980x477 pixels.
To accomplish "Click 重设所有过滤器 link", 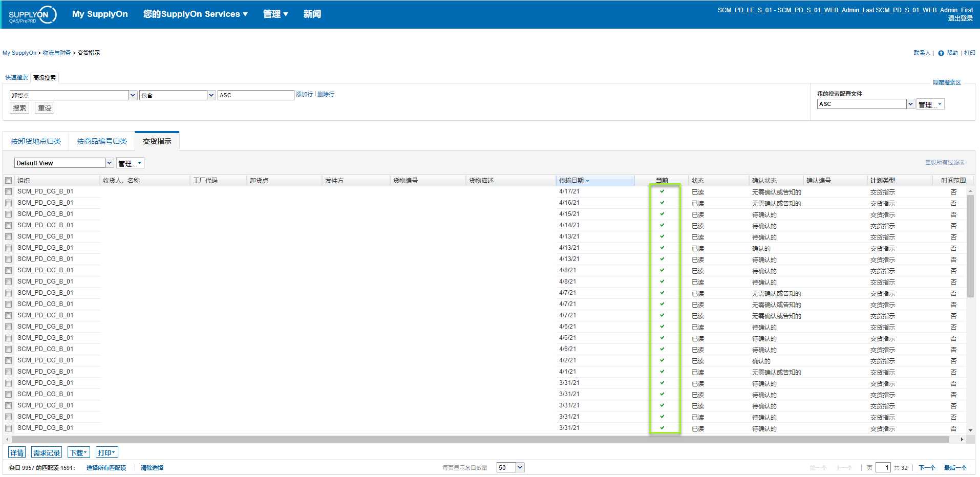I will 945,162.
